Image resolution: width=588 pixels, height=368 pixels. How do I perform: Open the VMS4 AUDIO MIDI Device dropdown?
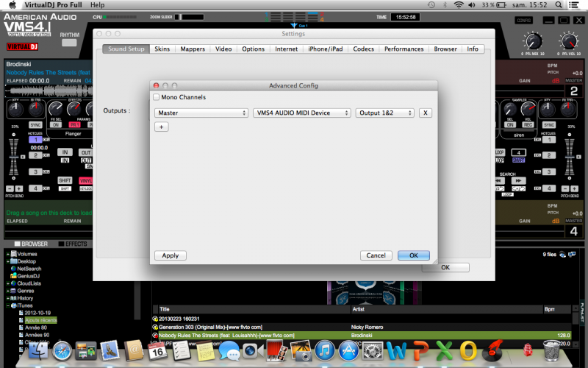[302, 113]
